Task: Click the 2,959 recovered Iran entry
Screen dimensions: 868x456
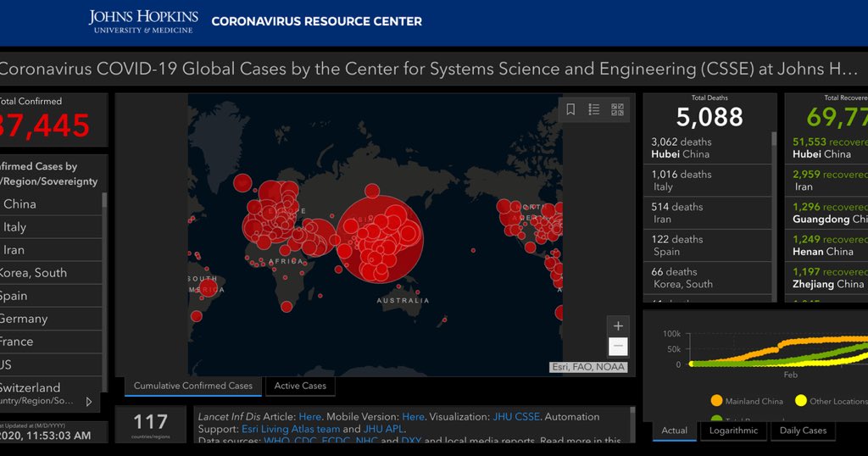Action: (x=826, y=181)
